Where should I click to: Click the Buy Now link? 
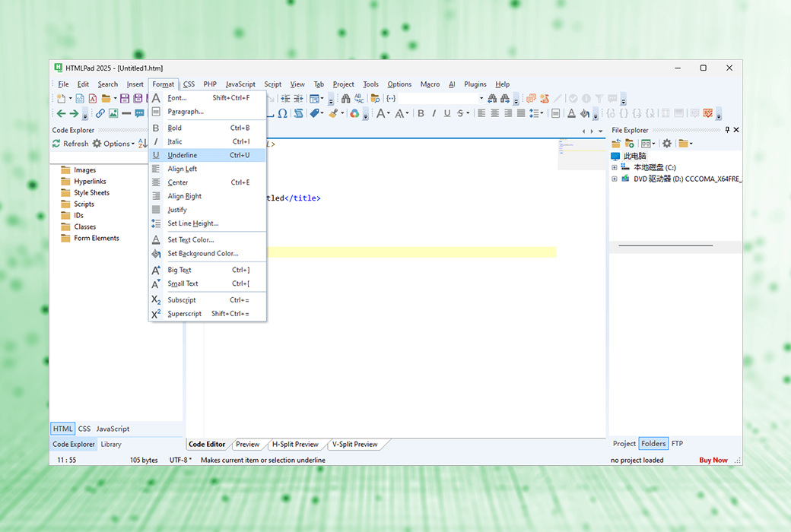tap(713, 460)
